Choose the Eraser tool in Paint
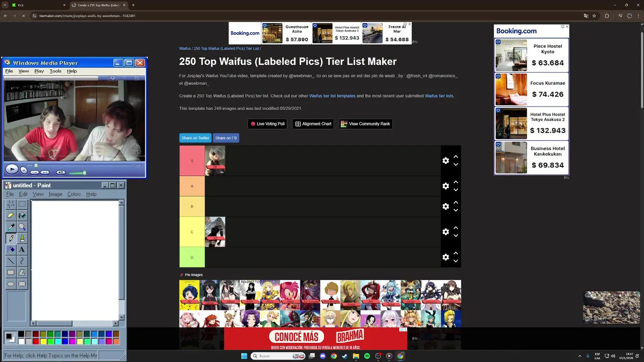The height and width of the screenshot is (362, 644). pos(11,216)
